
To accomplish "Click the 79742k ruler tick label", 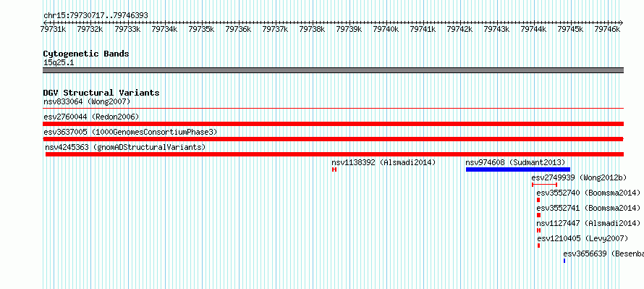I will [x=459, y=29].
